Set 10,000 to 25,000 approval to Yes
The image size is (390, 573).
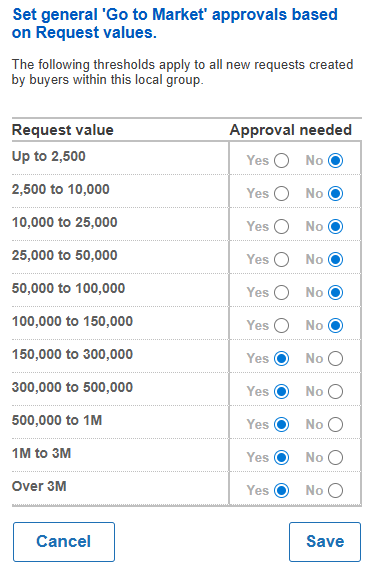(x=281, y=227)
